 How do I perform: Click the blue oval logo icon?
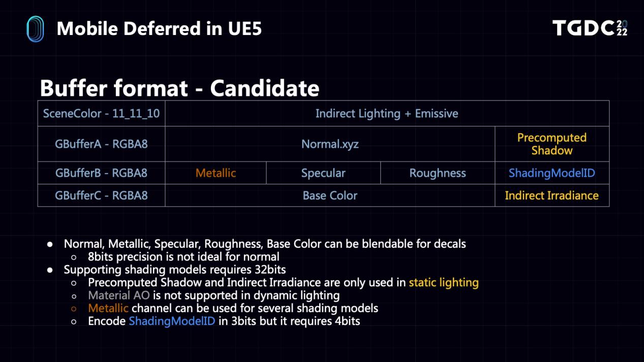click(x=35, y=29)
